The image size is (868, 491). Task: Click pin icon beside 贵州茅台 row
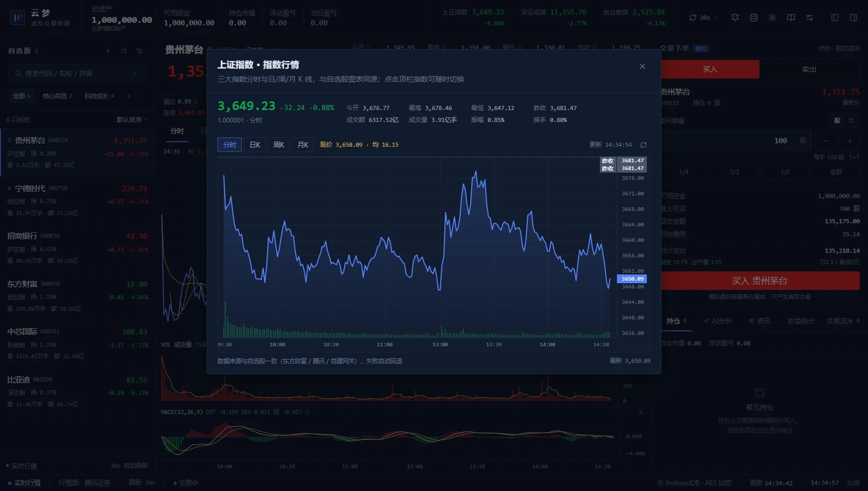click(10, 140)
